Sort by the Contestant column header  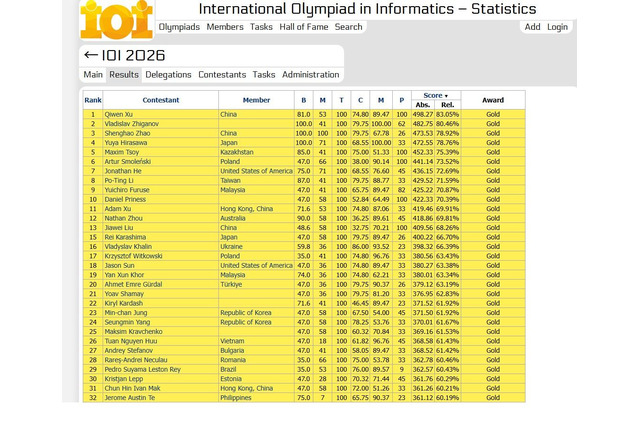[161, 100]
